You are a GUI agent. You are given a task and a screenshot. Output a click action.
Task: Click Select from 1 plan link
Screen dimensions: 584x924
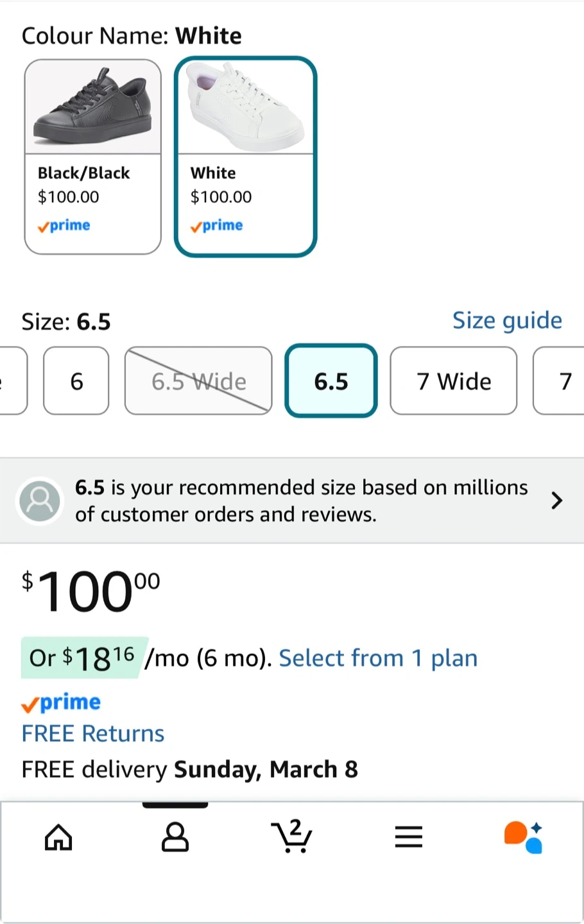pos(378,658)
